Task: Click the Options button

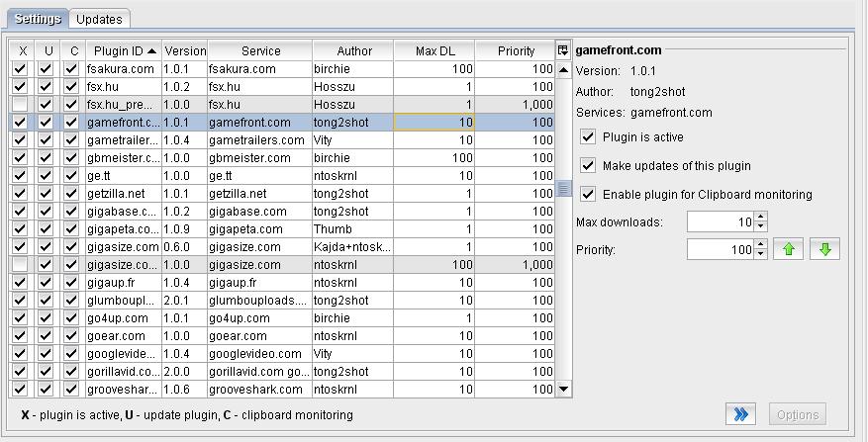Action: [x=797, y=415]
